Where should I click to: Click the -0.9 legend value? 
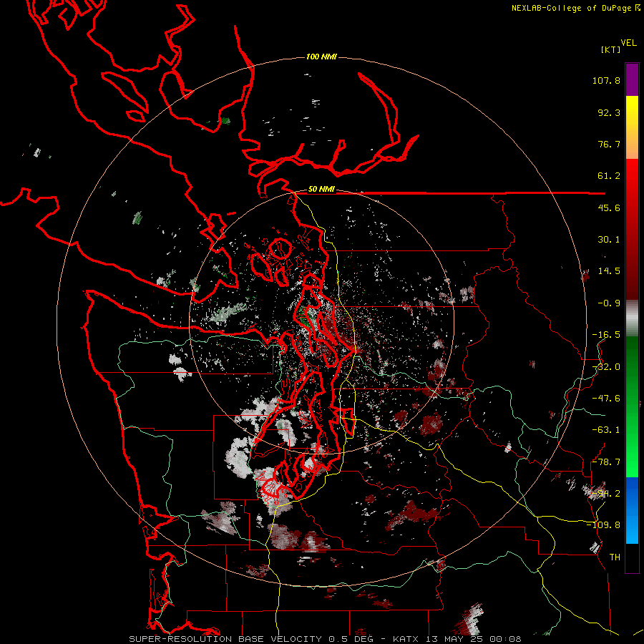(609, 303)
